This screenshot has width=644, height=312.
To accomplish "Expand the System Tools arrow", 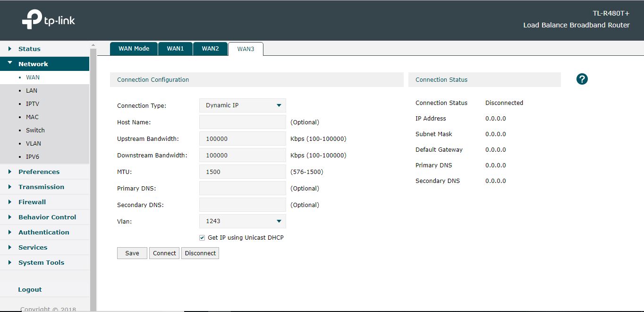I will [10, 262].
